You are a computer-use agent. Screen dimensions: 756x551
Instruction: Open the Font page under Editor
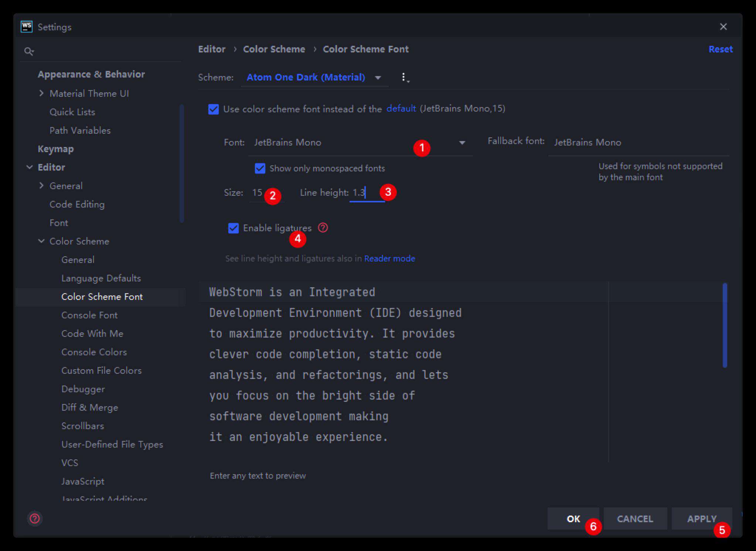59,223
